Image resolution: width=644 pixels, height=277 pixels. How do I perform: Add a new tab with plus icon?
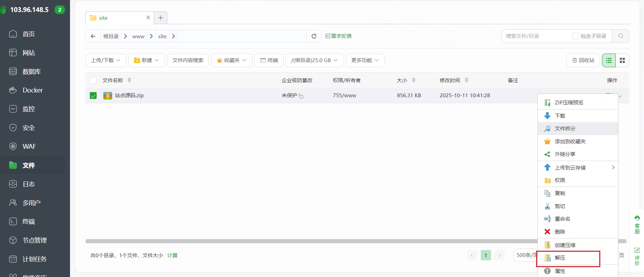pos(160,18)
